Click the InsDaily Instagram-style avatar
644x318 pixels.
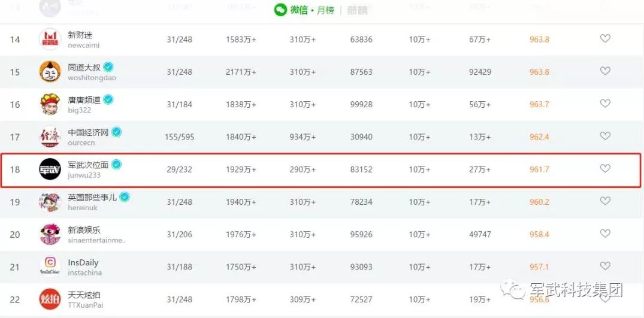tap(50, 266)
